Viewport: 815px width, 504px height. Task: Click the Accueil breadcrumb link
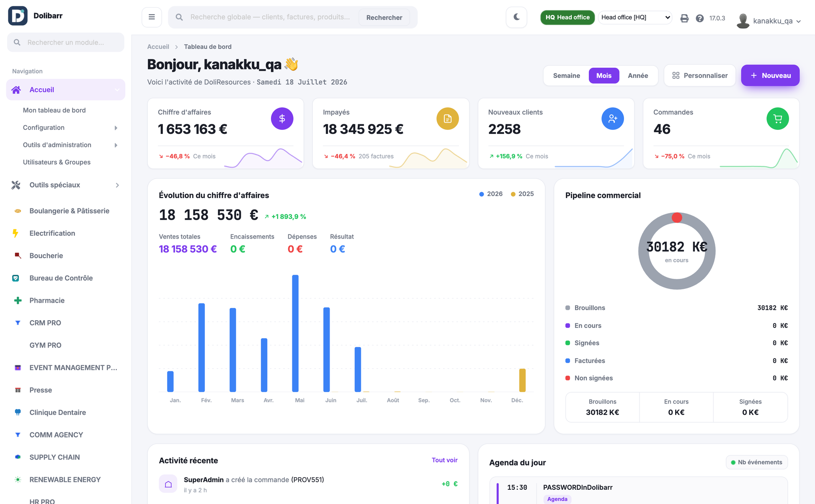(x=158, y=47)
